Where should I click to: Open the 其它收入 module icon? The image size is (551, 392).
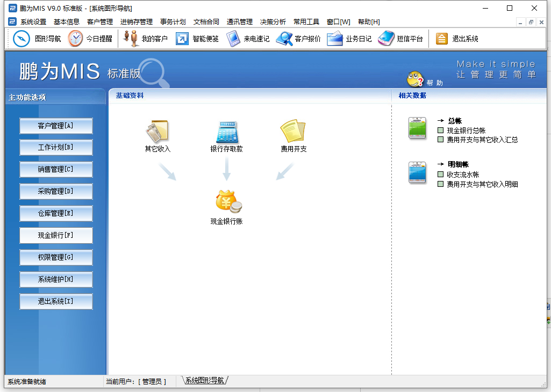[x=158, y=131]
